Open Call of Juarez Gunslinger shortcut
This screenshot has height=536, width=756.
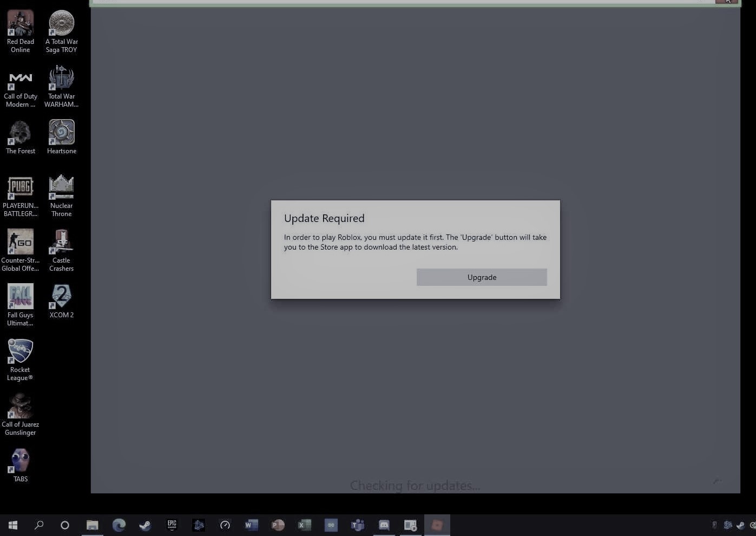coord(21,415)
